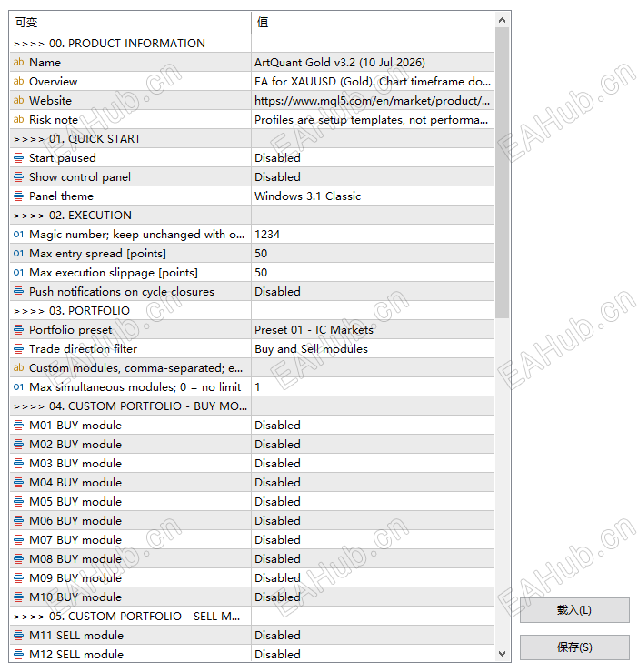Select the 02. EXECUTION section row
Viewport: 638px width, 672px height.
[252, 215]
